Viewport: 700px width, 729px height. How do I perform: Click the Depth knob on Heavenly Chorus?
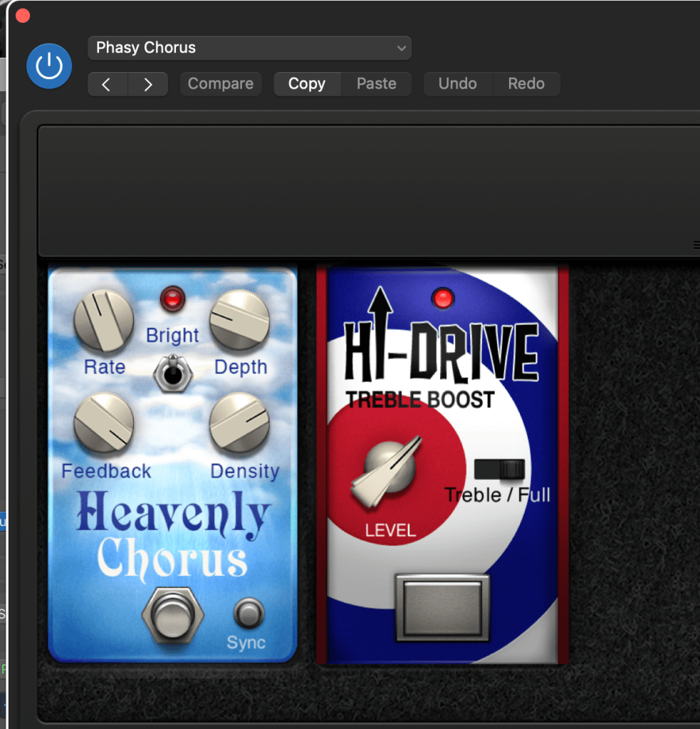pos(240,321)
